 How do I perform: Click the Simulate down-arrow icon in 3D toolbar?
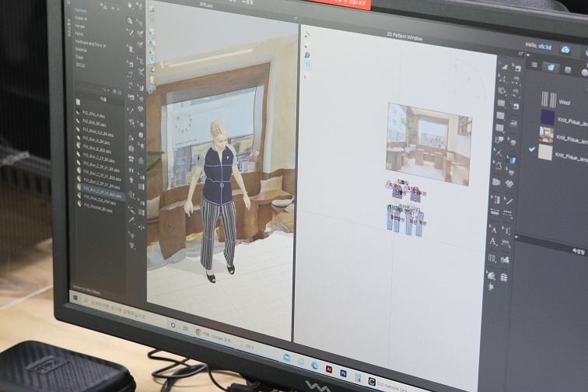130,6
